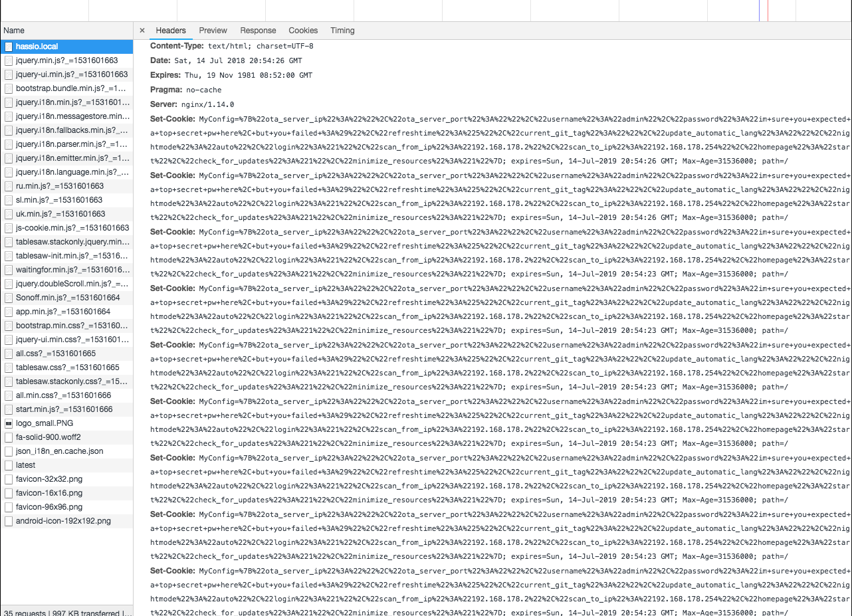
Task: Switch to the Preview tab
Action: pos(213,31)
